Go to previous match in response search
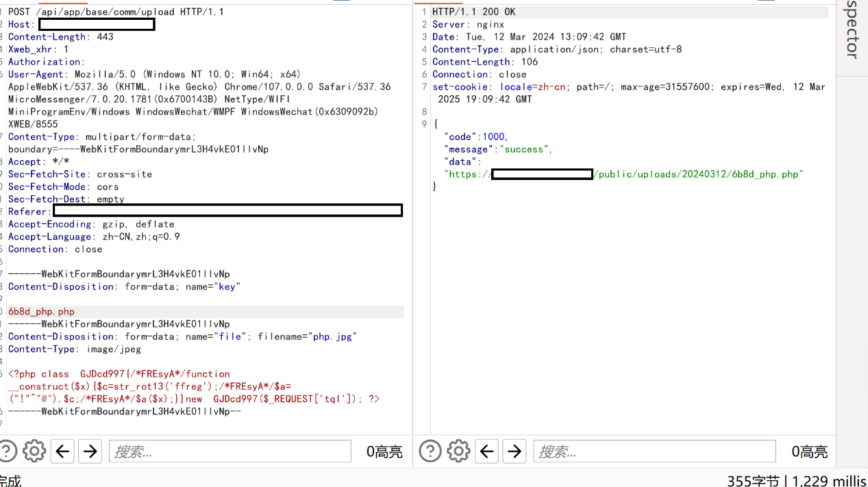 click(486, 451)
